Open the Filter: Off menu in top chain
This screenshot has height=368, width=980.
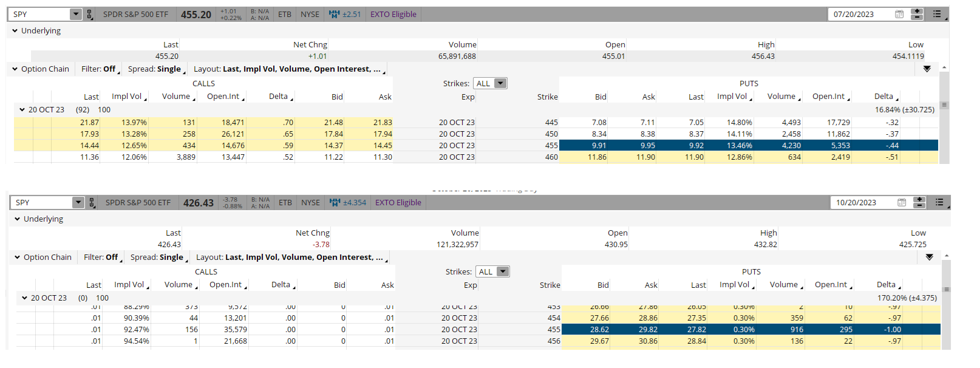click(x=100, y=69)
